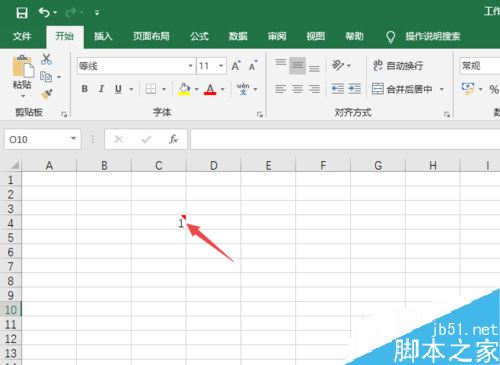Select the Format Painter brush

click(46, 94)
